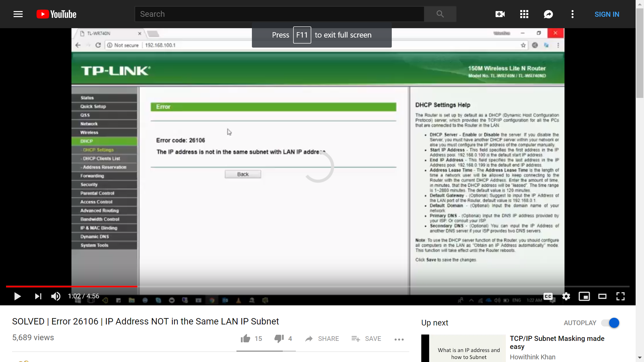This screenshot has height=362, width=644.
Task: Play the video
Action: (17, 296)
